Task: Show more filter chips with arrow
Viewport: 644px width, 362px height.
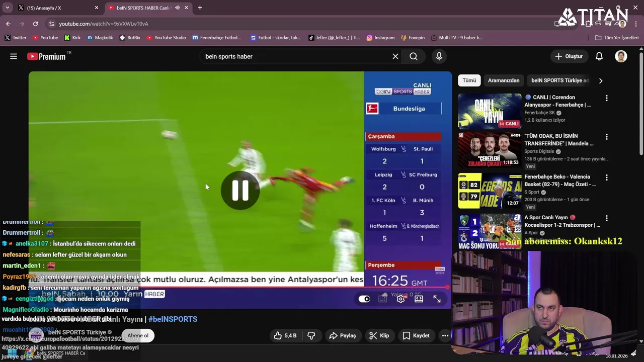Action: (600, 80)
